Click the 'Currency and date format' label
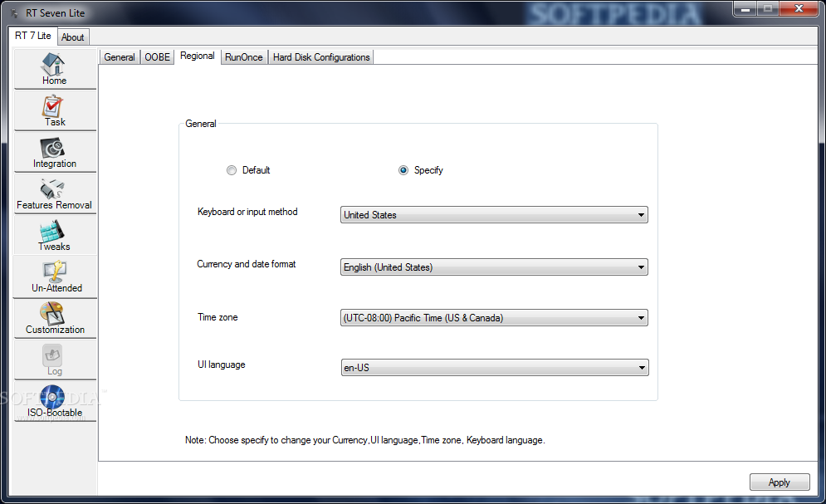826x504 pixels. (x=247, y=264)
